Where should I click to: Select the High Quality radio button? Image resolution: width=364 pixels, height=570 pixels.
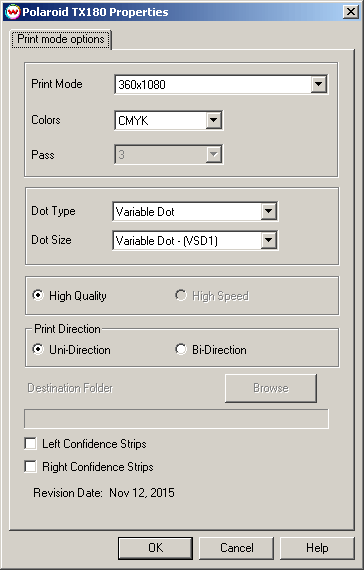(x=38, y=295)
